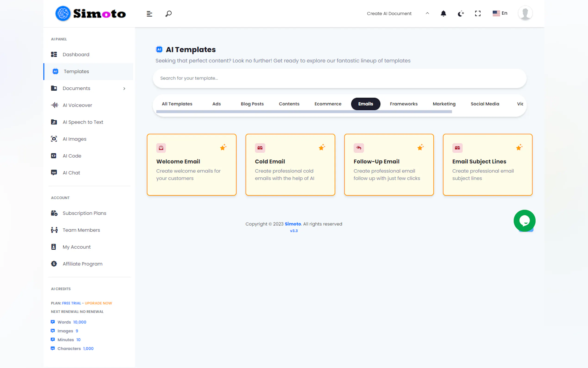The height and width of the screenshot is (368, 588).
Task: Switch to the Frameworks category tab
Action: point(403,104)
